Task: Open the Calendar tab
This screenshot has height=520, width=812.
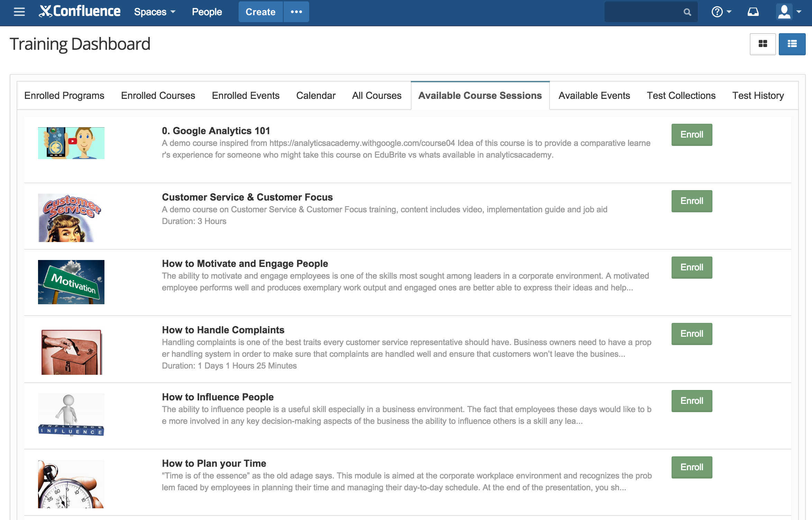Action: tap(316, 95)
